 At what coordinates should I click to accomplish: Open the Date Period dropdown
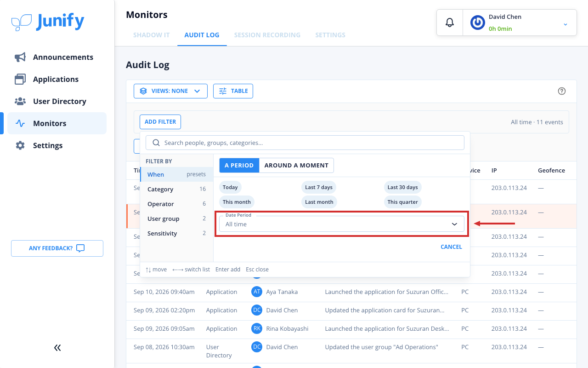[342, 224]
